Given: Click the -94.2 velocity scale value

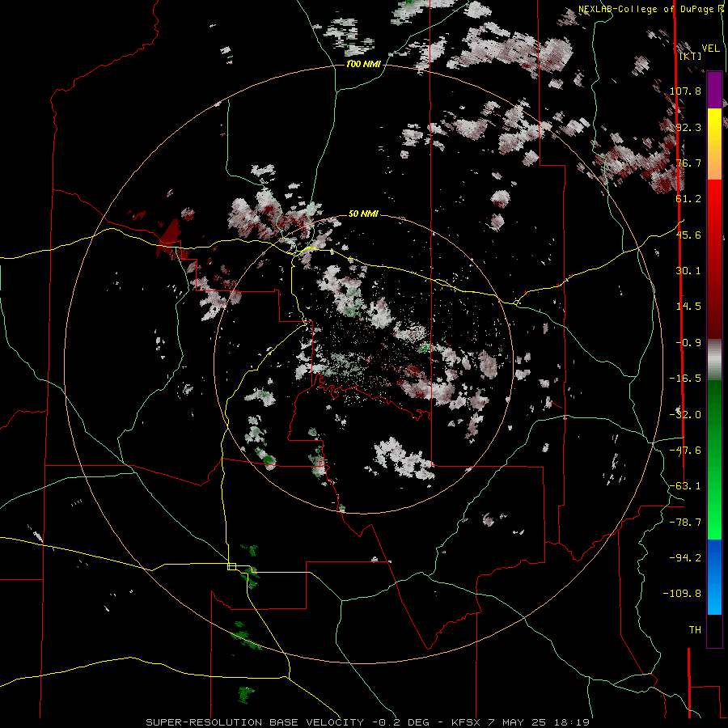Looking at the screenshot, I should 685,558.
